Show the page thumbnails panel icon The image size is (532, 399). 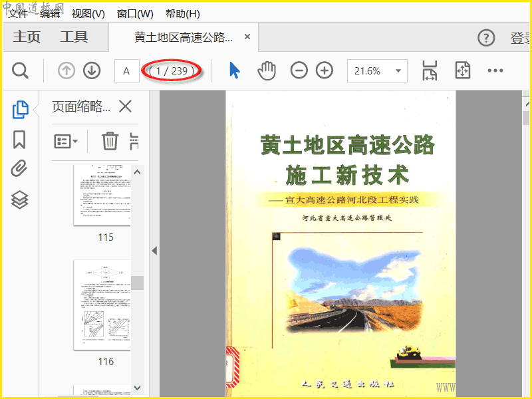point(20,110)
